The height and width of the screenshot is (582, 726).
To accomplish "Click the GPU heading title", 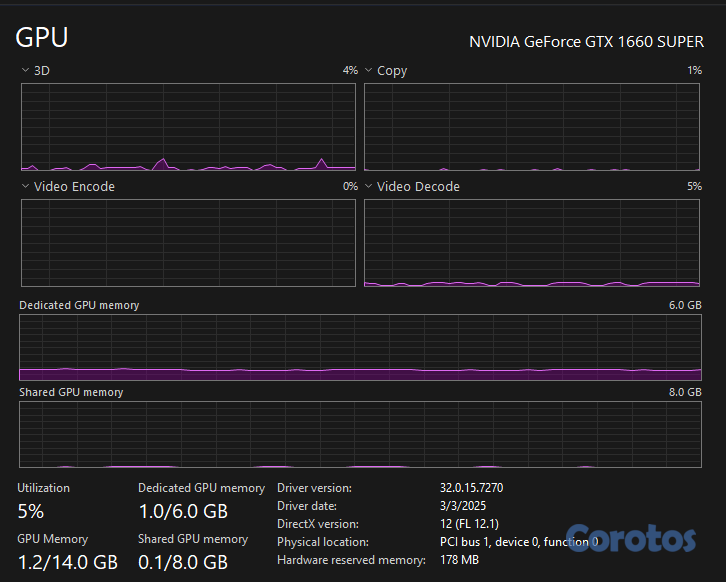I will click(x=42, y=38).
